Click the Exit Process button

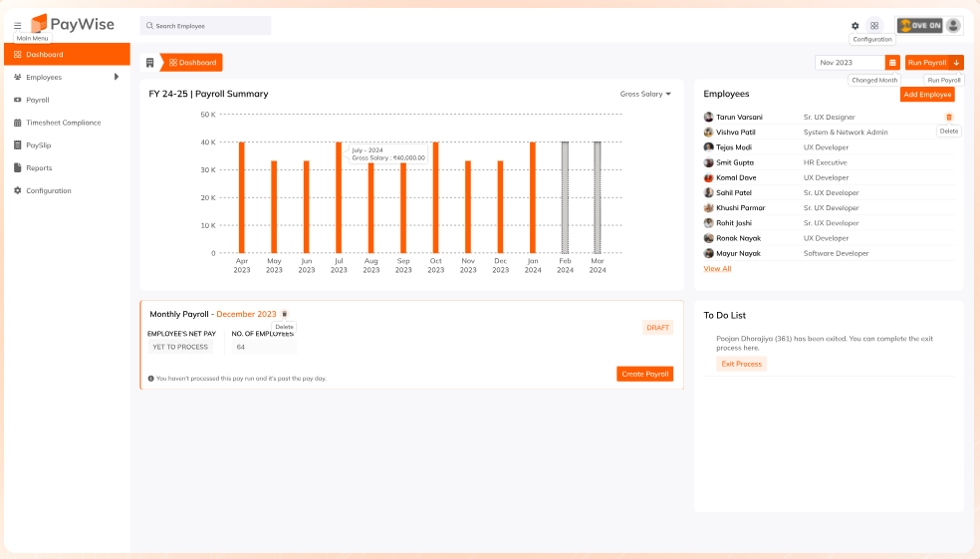[x=741, y=364]
